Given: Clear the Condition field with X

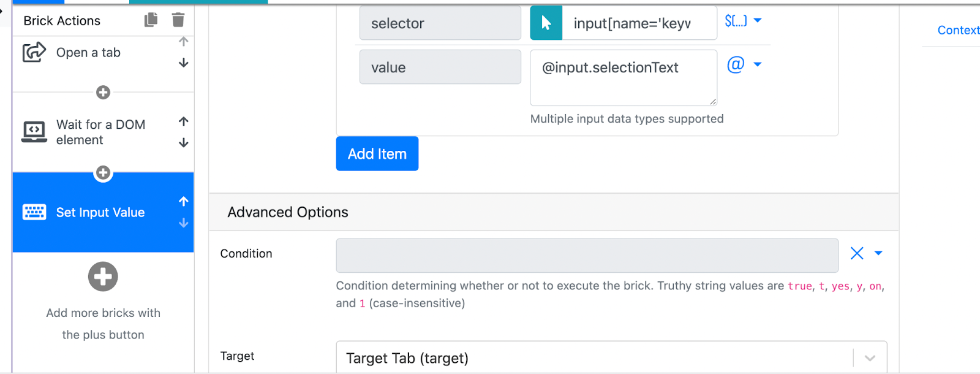Looking at the screenshot, I should 856,253.
